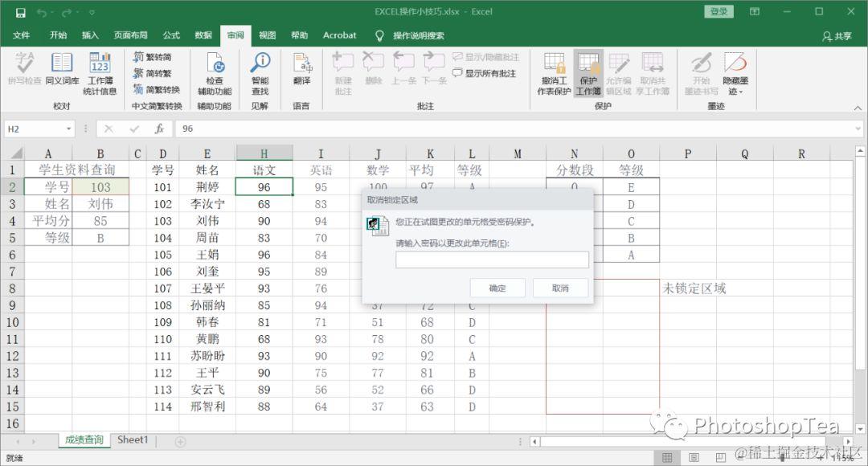Viewport: 868px width, 466px height.
Task: Add a new sheet with plus icon
Action: pyautogui.click(x=181, y=442)
